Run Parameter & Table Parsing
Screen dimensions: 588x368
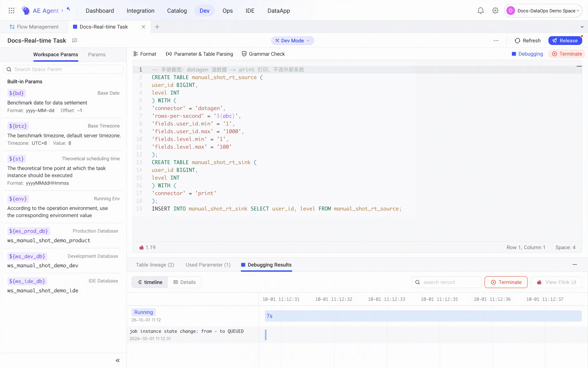[199, 54]
